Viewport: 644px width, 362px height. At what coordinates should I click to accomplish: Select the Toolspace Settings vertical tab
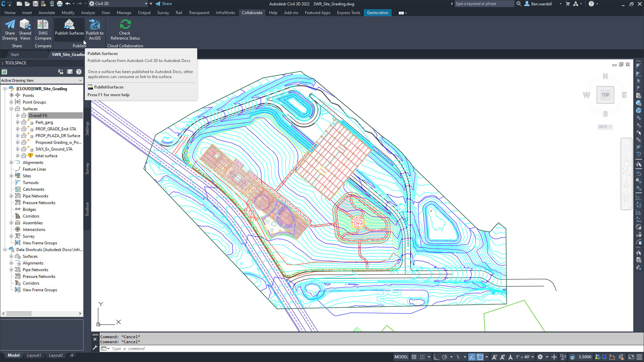[x=87, y=128]
